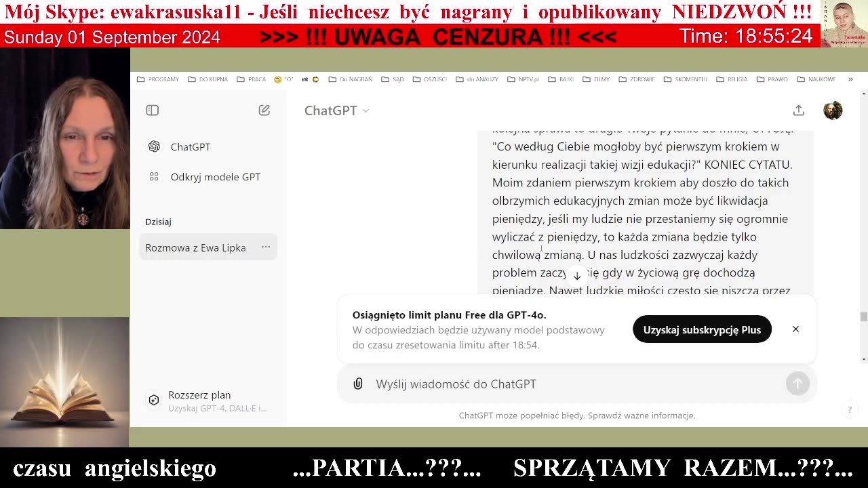Click the Dzisiaj history heading

coord(158,222)
